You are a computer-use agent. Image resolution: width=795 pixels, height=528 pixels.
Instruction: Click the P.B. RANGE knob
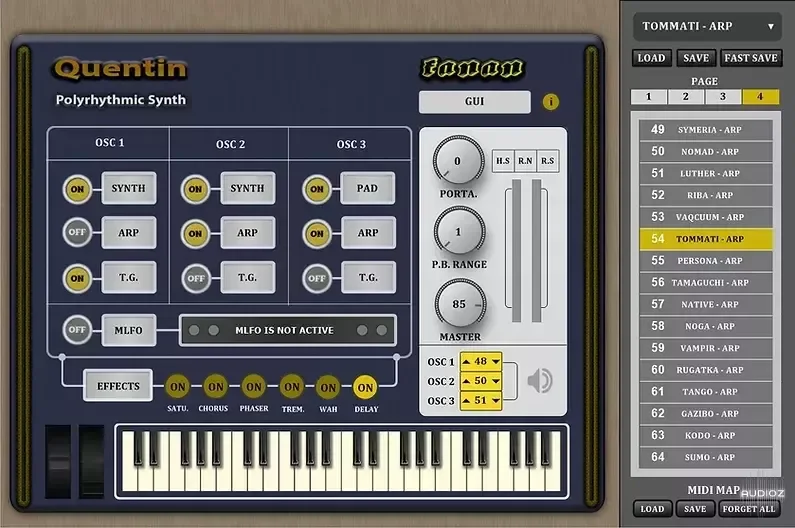click(459, 232)
